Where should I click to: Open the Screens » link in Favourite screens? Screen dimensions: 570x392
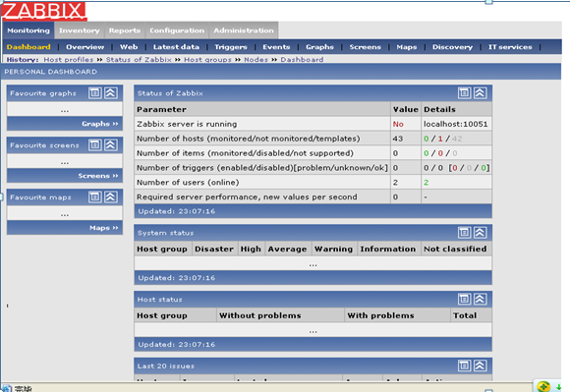coord(98,176)
